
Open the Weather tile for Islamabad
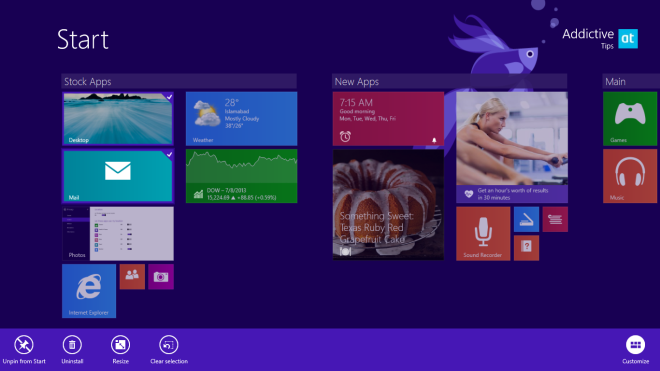click(x=242, y=119)
